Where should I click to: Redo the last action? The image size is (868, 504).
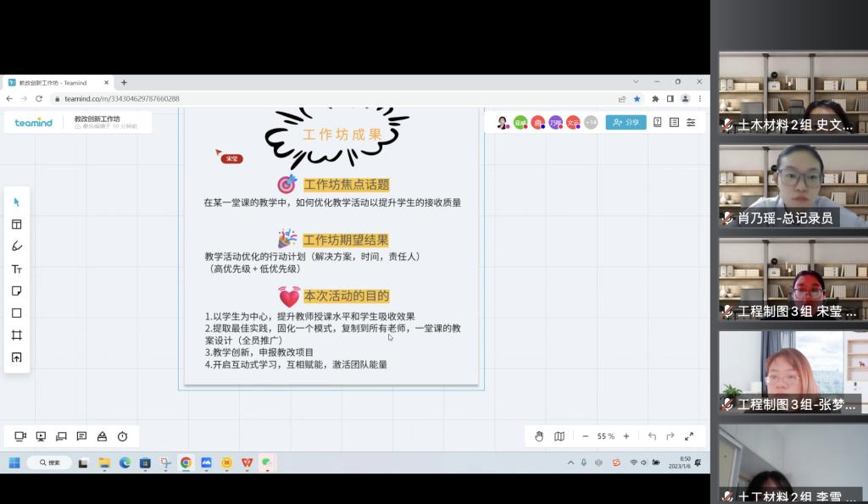pos(670,436)
